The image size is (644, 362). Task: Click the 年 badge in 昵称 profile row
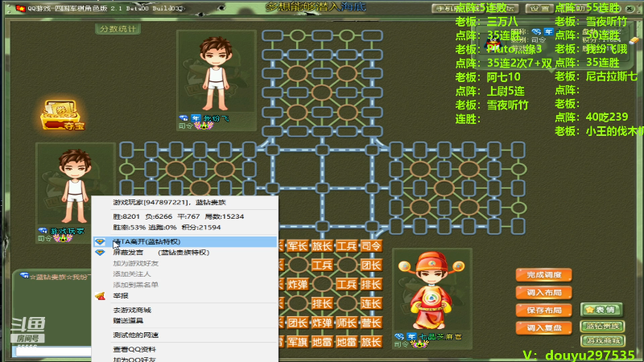(549, 31)
